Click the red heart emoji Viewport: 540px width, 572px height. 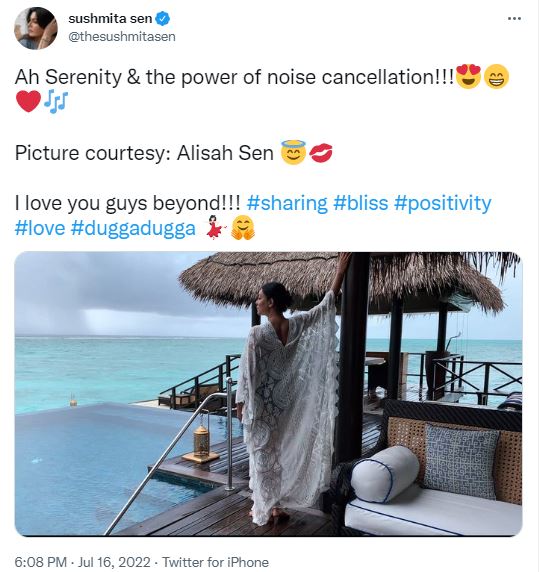click(x=28, y=101)
